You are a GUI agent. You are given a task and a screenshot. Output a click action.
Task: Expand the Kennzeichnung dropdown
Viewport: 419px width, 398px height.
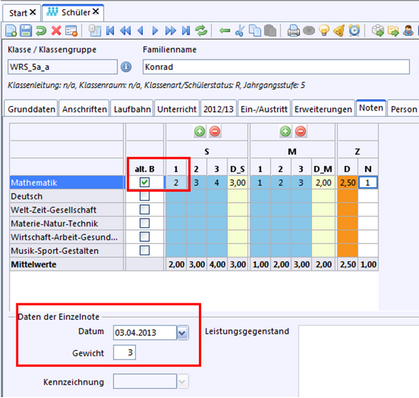coord(182,382)
